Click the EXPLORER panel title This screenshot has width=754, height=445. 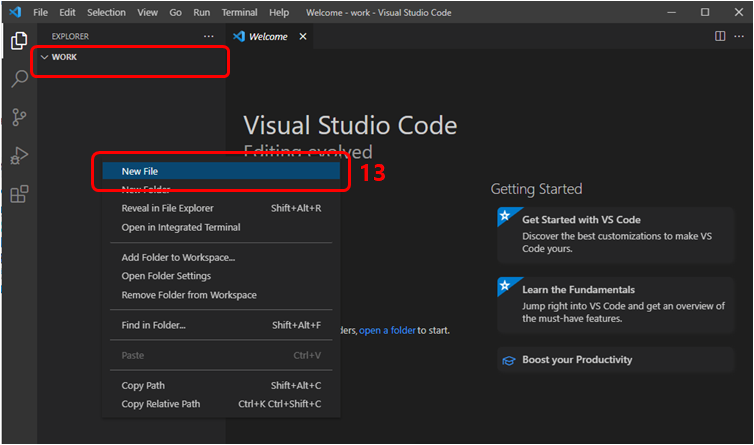click(70, 37)
